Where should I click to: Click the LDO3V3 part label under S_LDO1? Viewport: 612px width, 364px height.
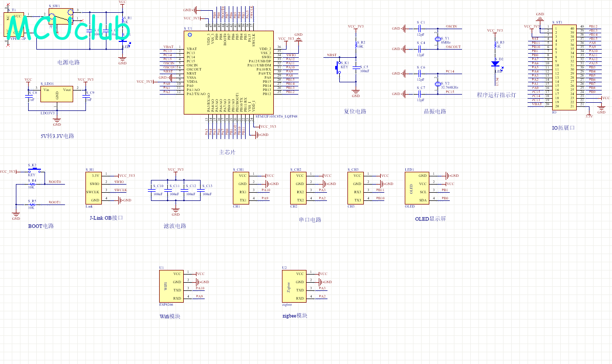(48, 113)
